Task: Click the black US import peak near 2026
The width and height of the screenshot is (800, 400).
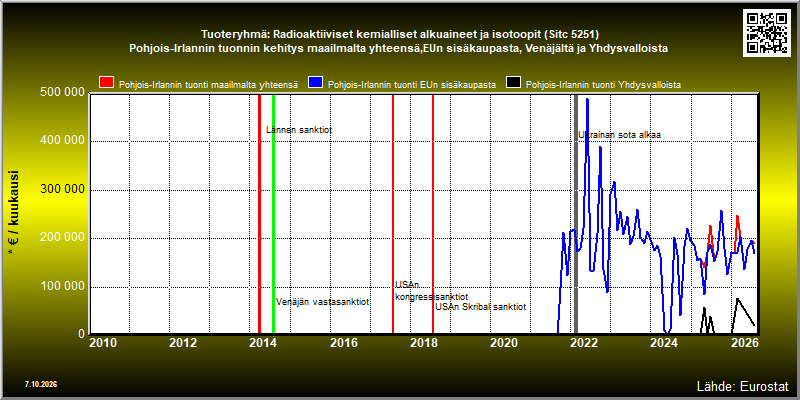Action: click(737, 299)
